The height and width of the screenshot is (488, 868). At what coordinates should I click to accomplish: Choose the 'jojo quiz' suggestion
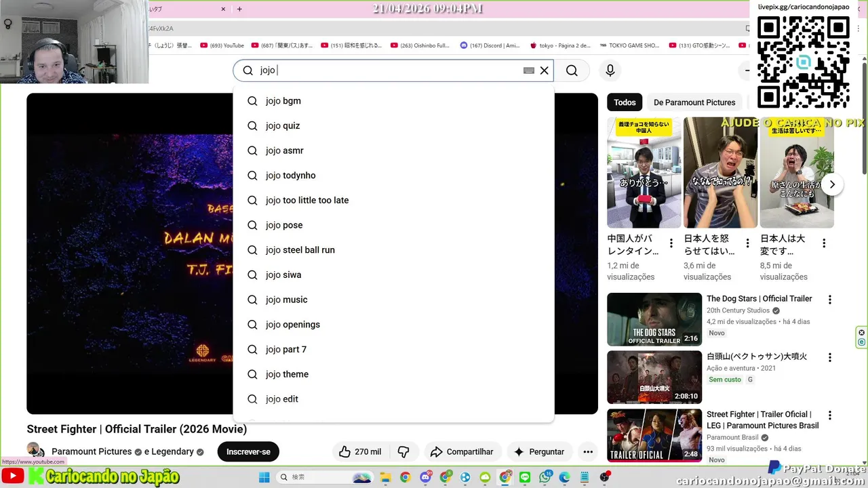click(393, 126)
